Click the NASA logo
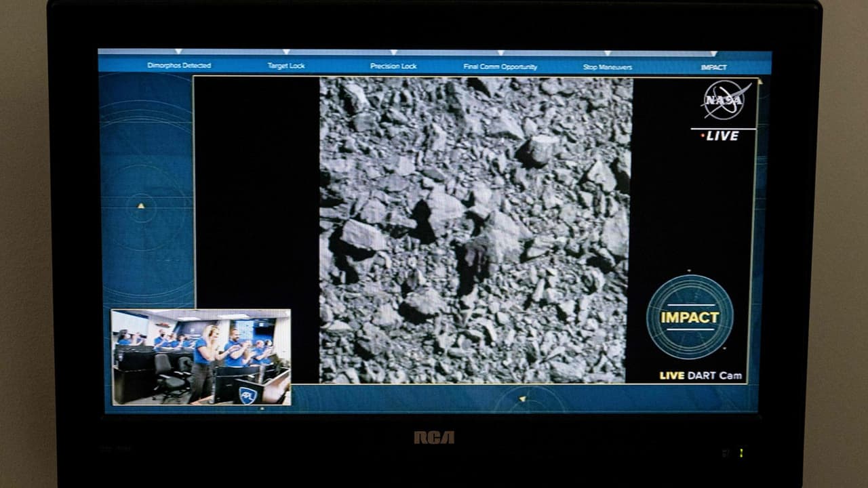 click(724, 100)
